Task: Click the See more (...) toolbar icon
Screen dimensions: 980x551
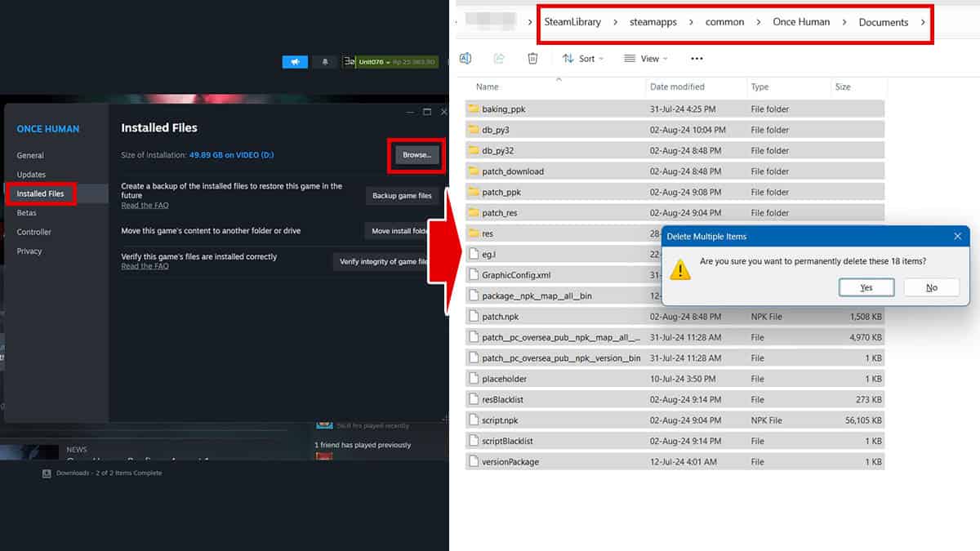Action: [697, 58]
